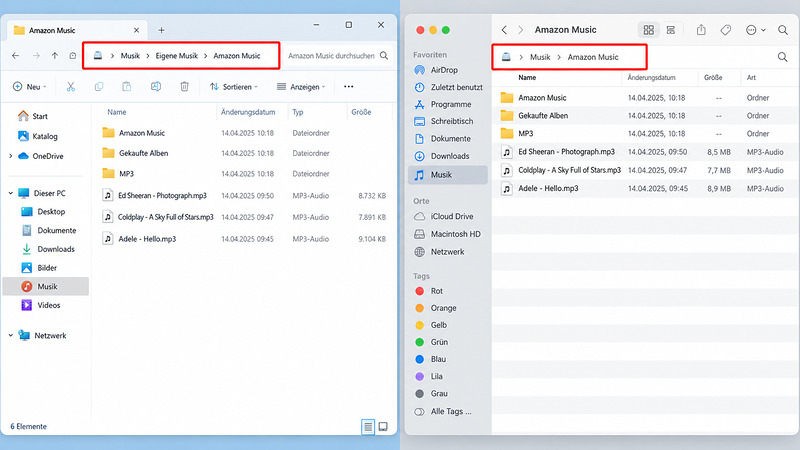Screen dimensions: 800x450
Task: Select the Lila tag in Finder sidebar
Action: 436,377
